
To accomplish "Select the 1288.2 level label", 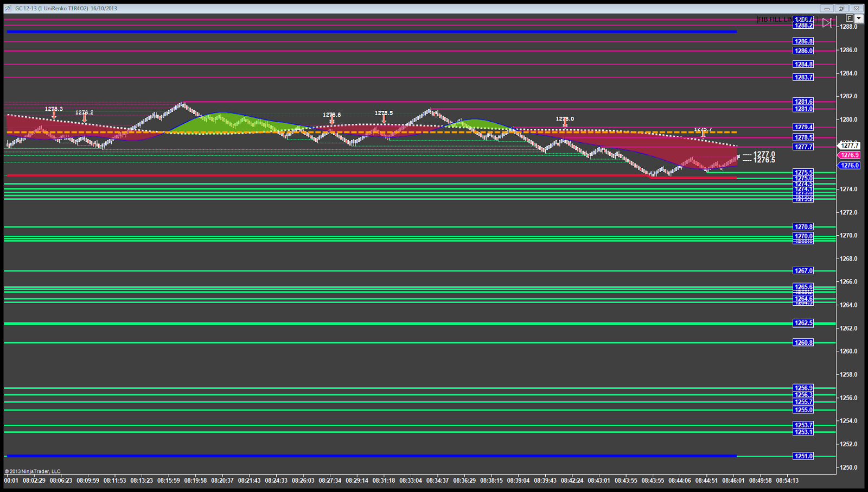I will pos(803,26).
